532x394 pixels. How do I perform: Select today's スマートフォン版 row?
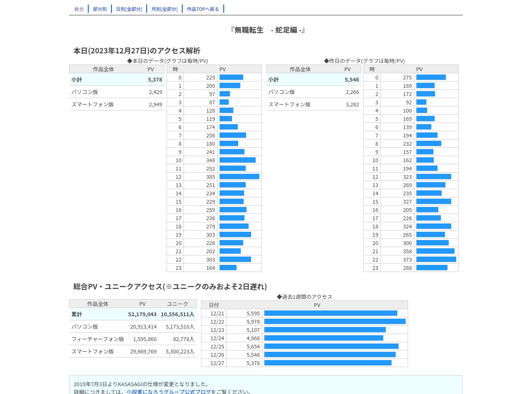tap(117, 104)
